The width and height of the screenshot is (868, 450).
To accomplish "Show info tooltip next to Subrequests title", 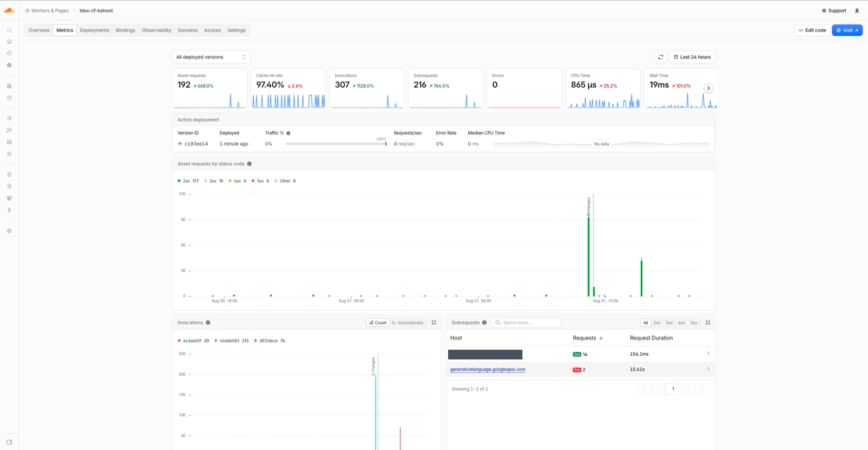I will [x=484, y=323].
